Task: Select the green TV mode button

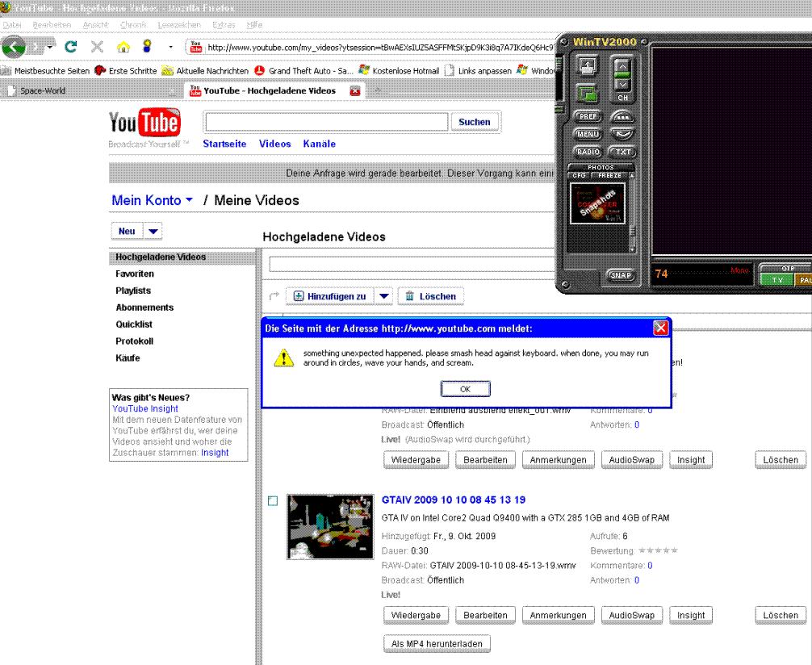Action: click(776, 280)
